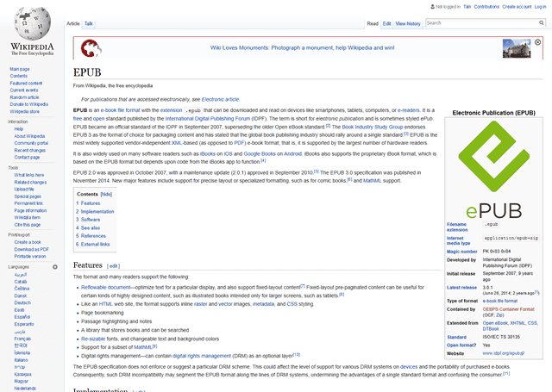The height and width of the screenshot is (392, 552).
Task: Open e-book file format link in intro
Action: pos(121,110)
